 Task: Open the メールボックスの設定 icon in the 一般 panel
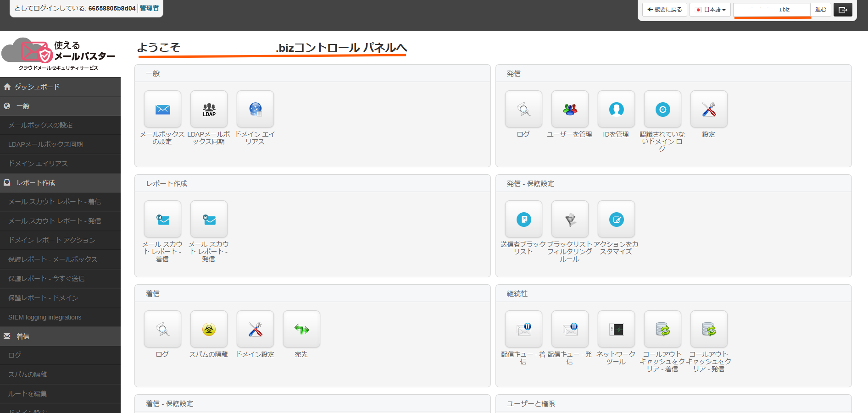(x=162, y=109)
